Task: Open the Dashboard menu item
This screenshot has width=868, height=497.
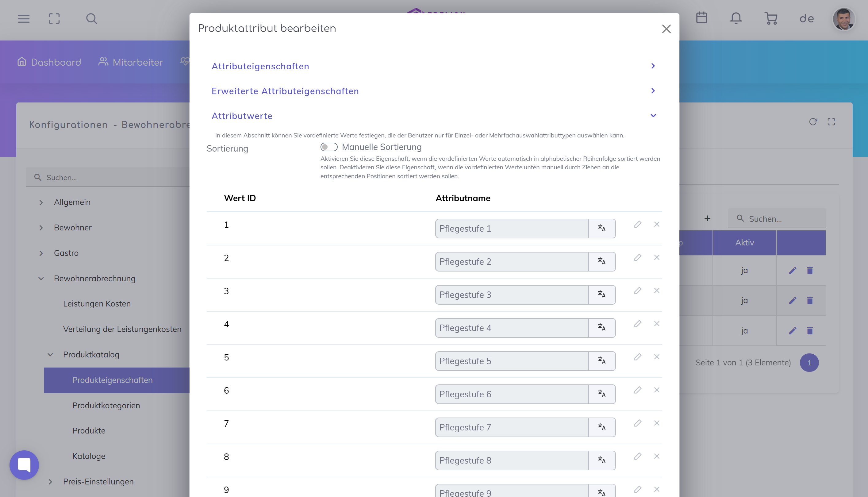Action: [x=49, y=62]
